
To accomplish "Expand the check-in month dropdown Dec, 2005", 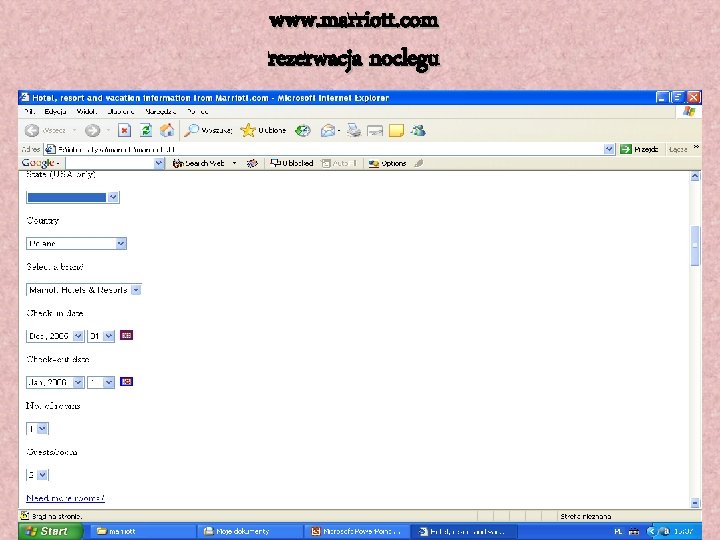I will click(x=55, y=336).
